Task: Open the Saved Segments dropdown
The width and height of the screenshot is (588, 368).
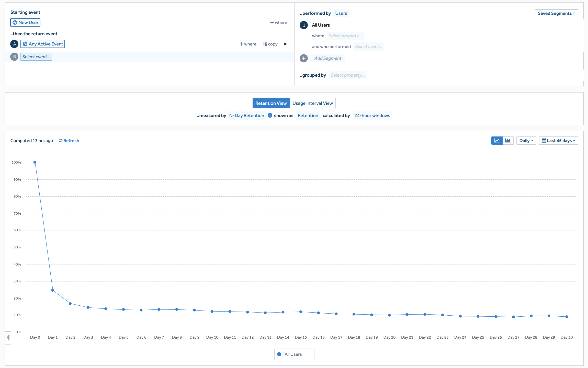Action: [556, 13]
